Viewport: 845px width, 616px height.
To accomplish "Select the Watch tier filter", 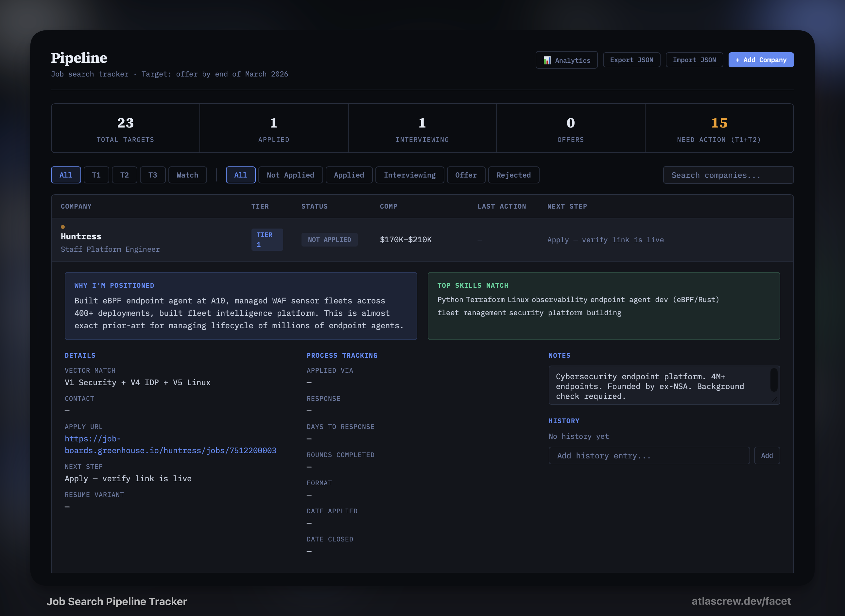I will [187, 175].
